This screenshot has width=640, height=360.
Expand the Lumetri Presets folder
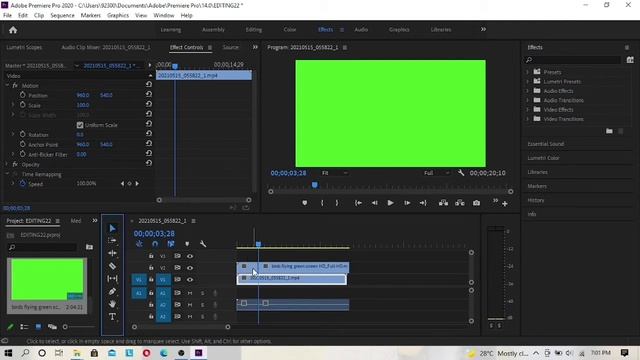(527, 81)
